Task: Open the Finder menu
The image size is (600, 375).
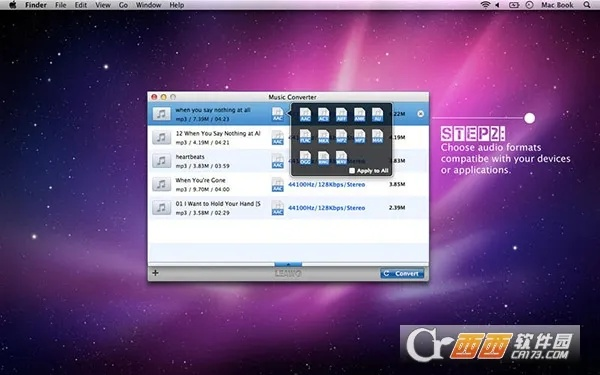Action: 36,5
